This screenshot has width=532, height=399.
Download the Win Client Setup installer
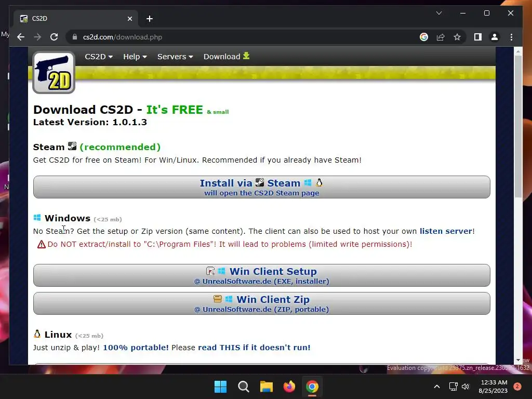pos(262,275)
